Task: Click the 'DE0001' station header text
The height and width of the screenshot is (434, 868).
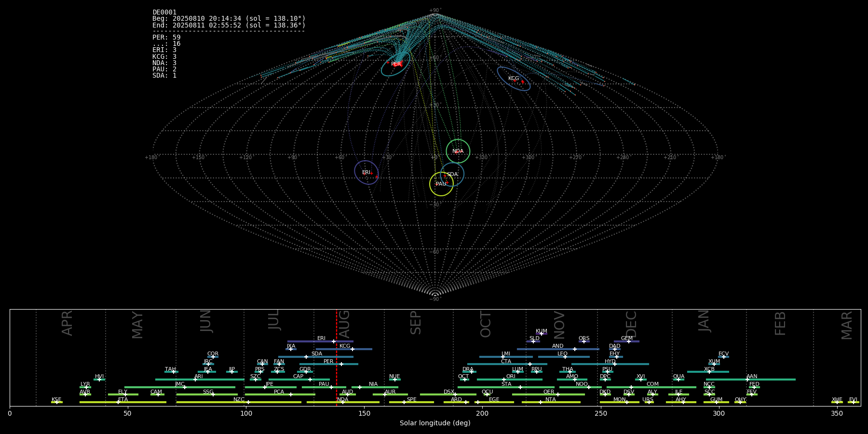Action: click(164, 13)
